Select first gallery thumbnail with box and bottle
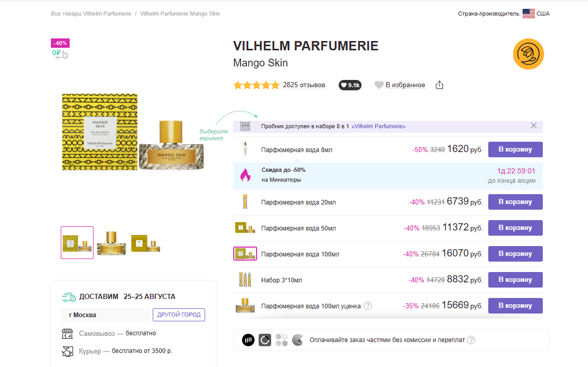This screenshot has width=588, height=367. (77, 242)
